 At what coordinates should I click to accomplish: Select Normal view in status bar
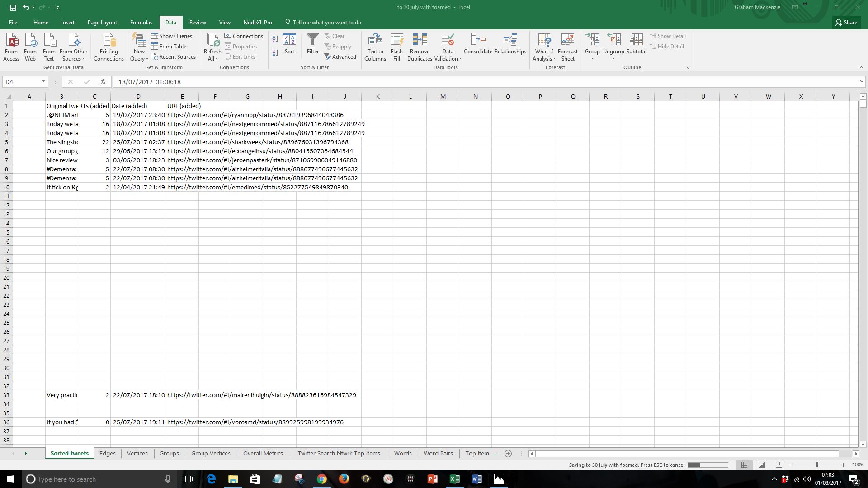(x=744, y=465)
